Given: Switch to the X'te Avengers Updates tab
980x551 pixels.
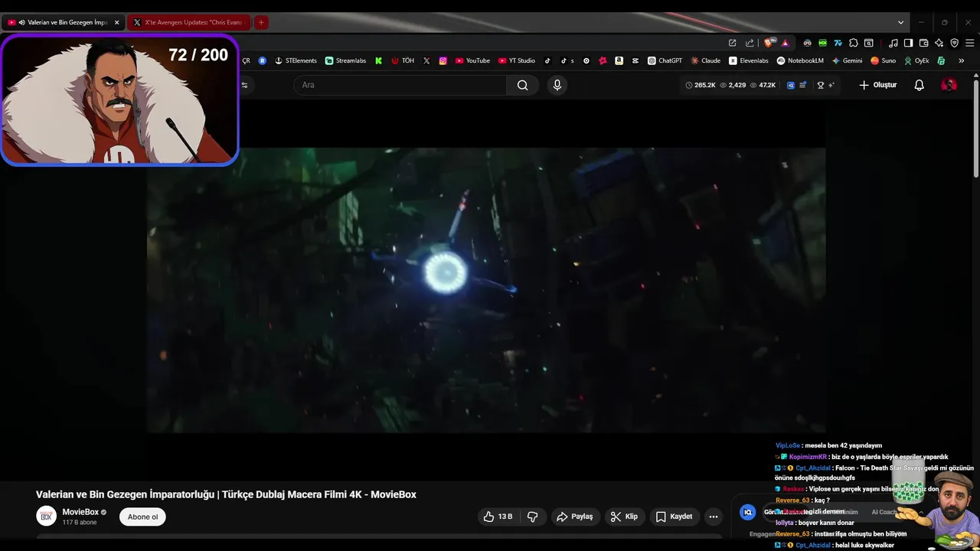Looking at the screenshot, I should click(188, 22).
